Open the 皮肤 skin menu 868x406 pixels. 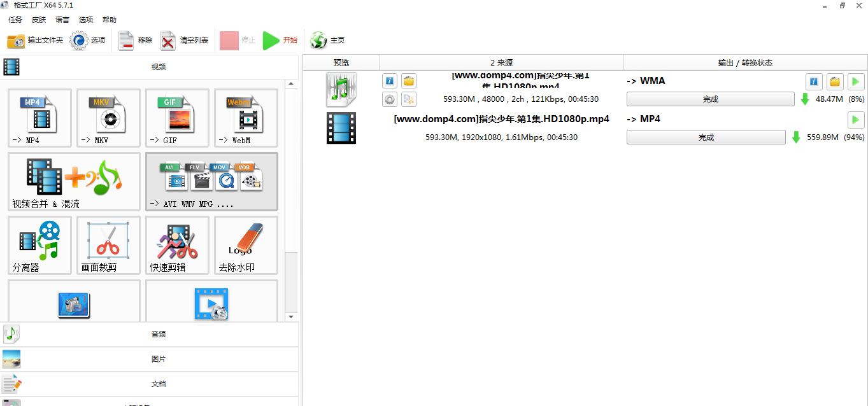(x=39, y=20)
